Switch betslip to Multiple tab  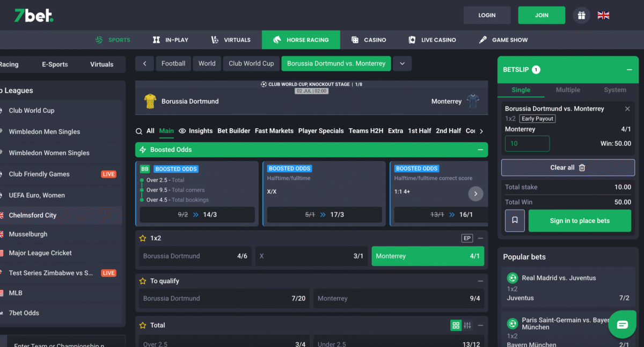(x=568, y=90)
